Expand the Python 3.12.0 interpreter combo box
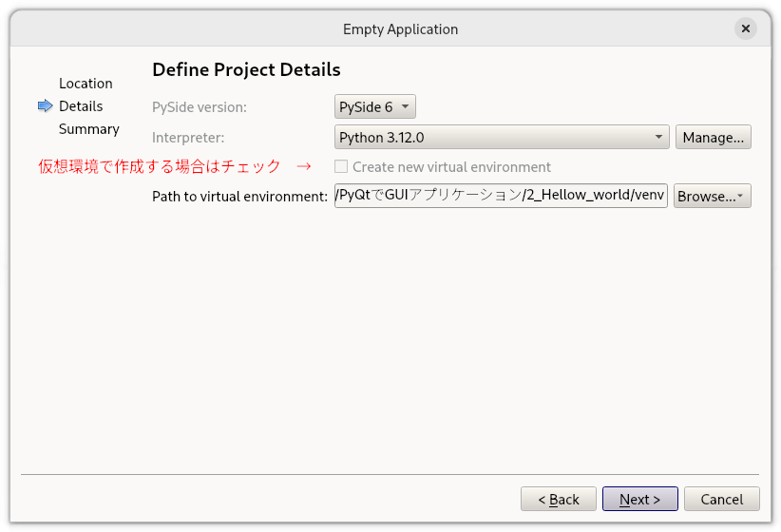781x532 pixels. [502, 137]
